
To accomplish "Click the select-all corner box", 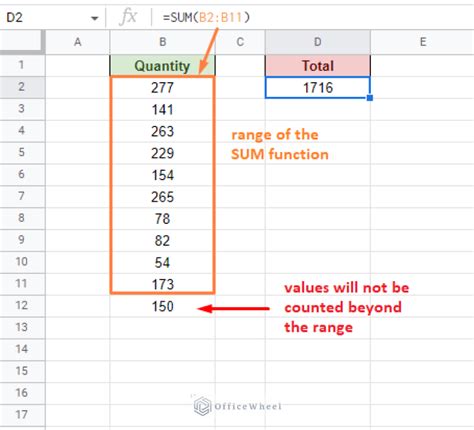I will click(22, 42).
